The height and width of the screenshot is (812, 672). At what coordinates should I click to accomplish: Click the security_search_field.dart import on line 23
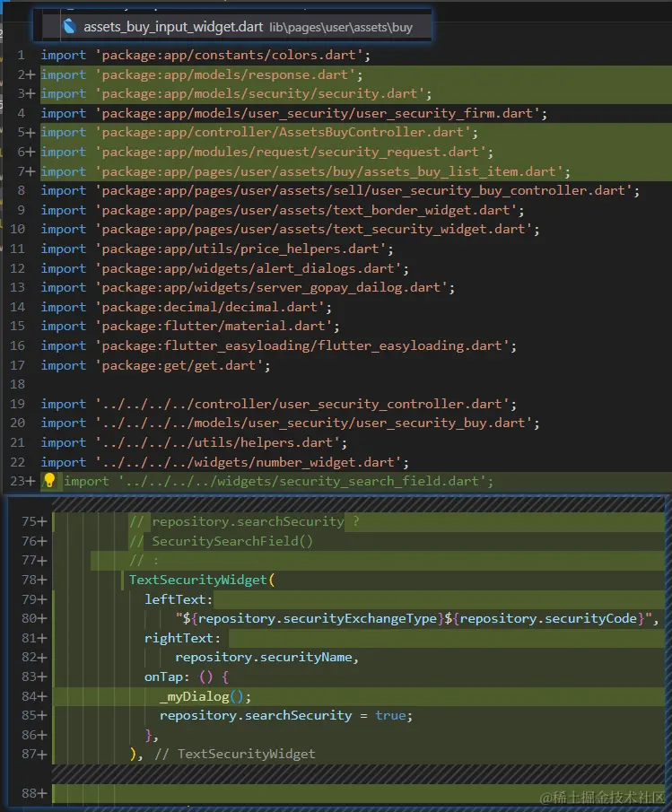tap(278, 481)
